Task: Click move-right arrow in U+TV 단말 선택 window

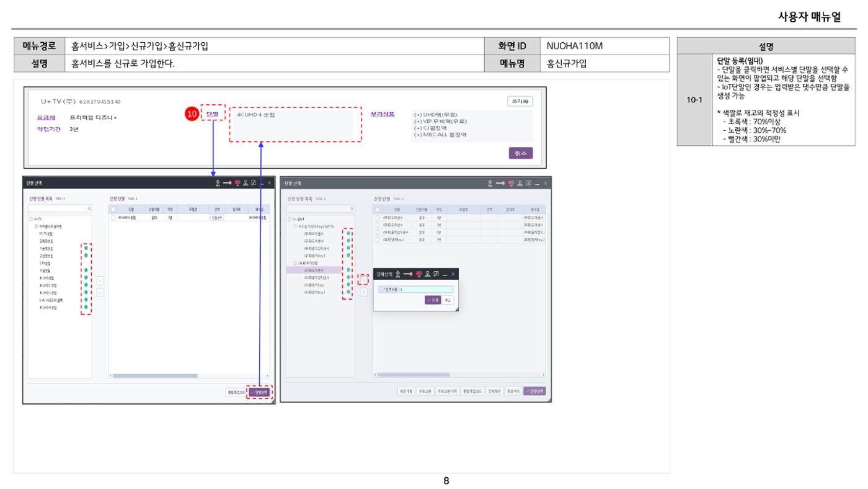Action: click(x=100, y=281)
